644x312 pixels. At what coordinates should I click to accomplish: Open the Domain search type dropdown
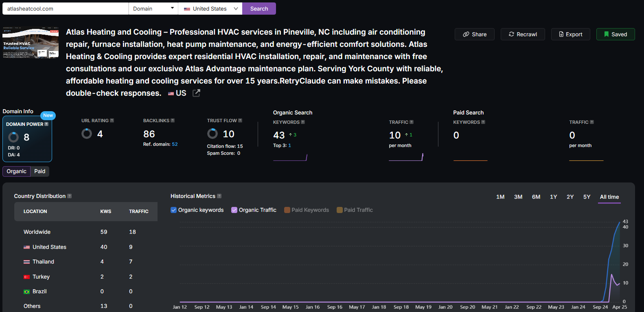pyautogui.click(x=153, y=9)
